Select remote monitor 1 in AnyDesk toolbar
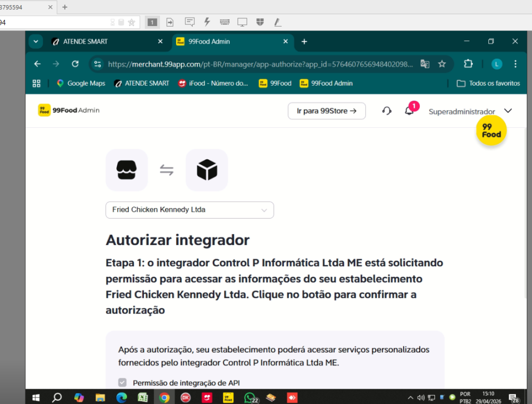This screenshot has height=404, width=532. [x=152, y=22]
